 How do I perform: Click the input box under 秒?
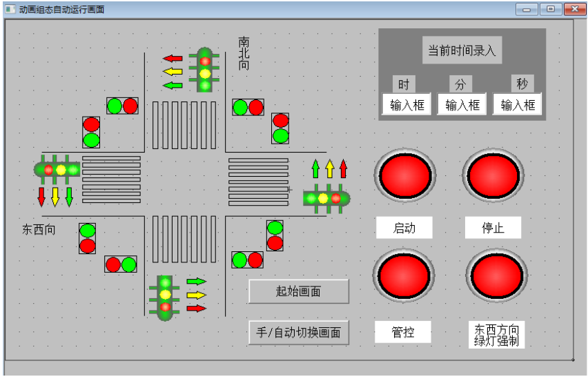[x=518, y=104]
